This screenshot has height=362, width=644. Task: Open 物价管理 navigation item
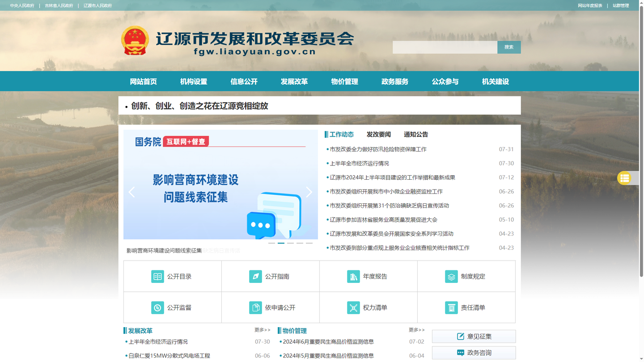[344, 81]
